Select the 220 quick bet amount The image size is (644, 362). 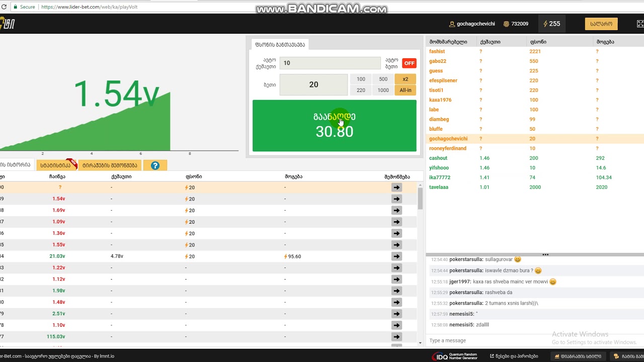pos(361,90)
